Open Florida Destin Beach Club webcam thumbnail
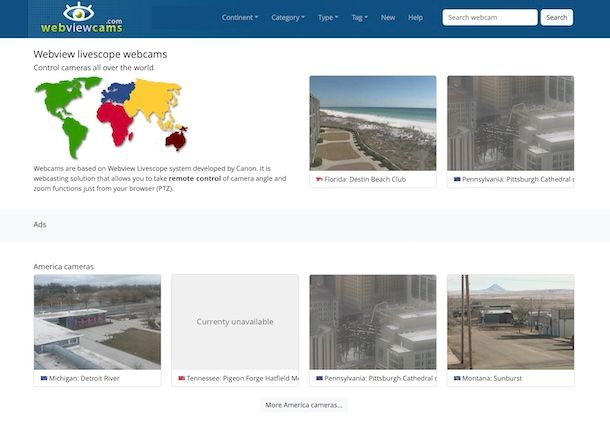The height and width of the screenshot is (432, 610). [x=372, y=123]
